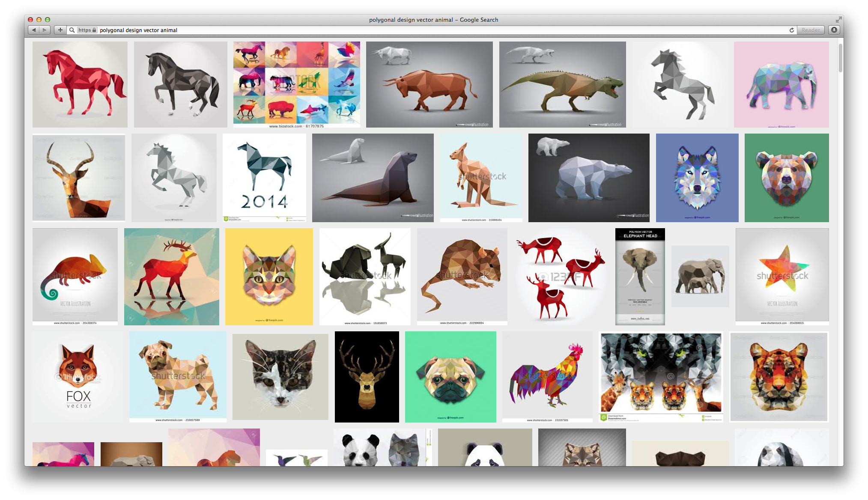
Task: Click the browser forward arrow button
Action: click(x=45, y=30)
